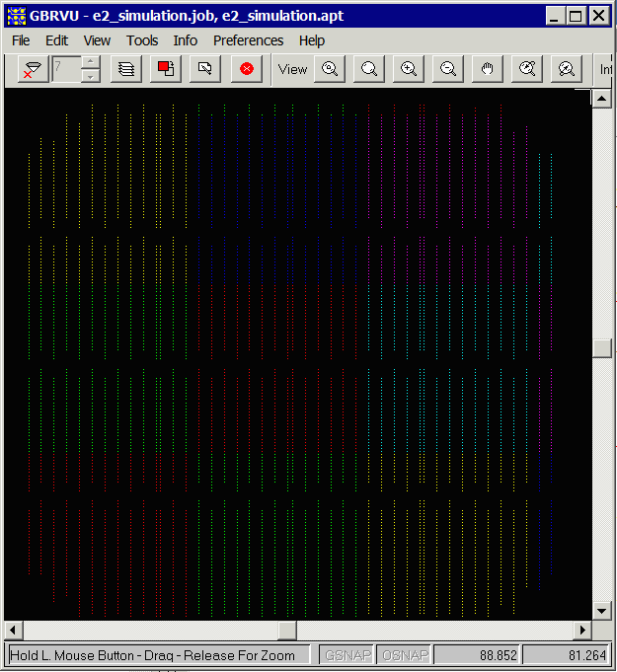Viewport: 617px width, 672px height.
Task: Click the first View magnifier icon
Action: pos(330,69)
